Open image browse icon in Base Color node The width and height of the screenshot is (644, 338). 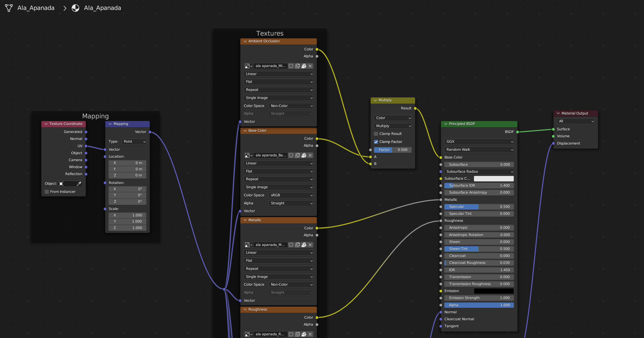tap(248, 155)
